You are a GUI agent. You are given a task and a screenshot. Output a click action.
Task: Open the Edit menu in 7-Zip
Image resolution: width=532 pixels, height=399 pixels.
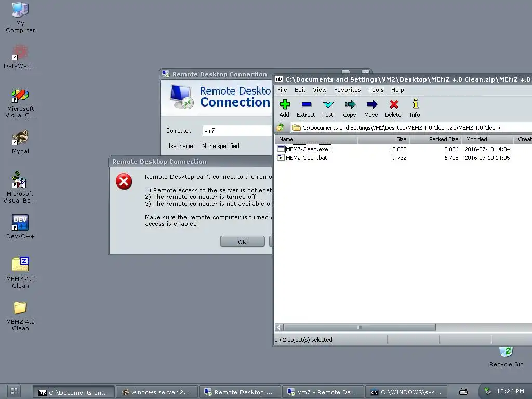point(300,90)
